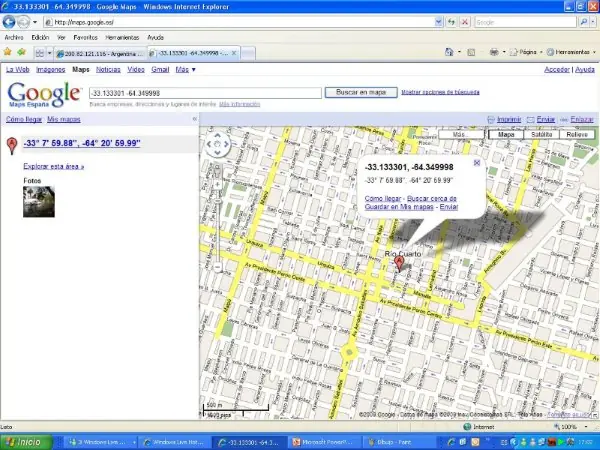Open the Favoritos menu
The image size is (600, 450).
(85, 37)
